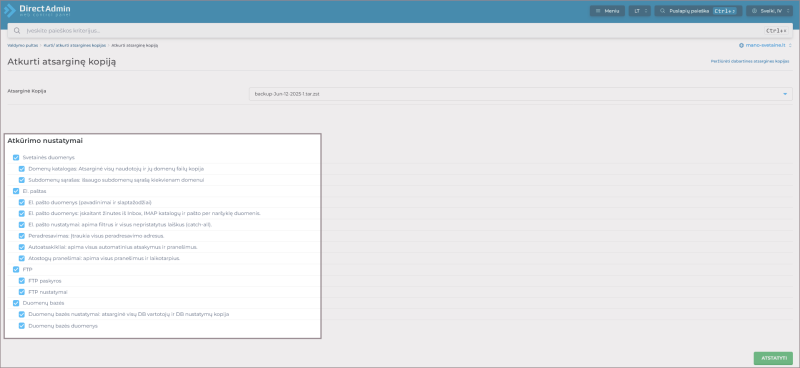Click the user icon next to Sveiki
This screenshot has width=800, height=368.
(754, 11)
